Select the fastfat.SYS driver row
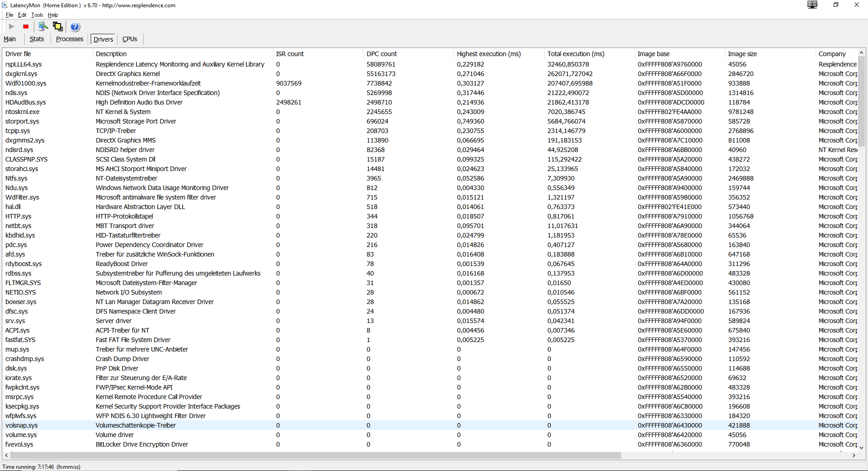The image size is (868, 471). click(x=430, y=340)
